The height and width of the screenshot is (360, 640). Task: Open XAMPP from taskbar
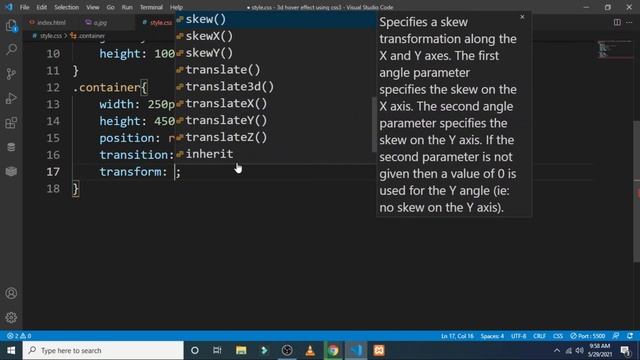point(379,350)
